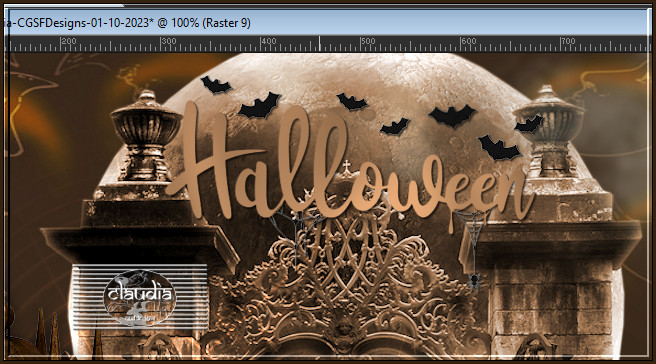Click the right brick pillar wall
Image resolution: width=656 pixels, height=364 pixels.
point(552,301)
